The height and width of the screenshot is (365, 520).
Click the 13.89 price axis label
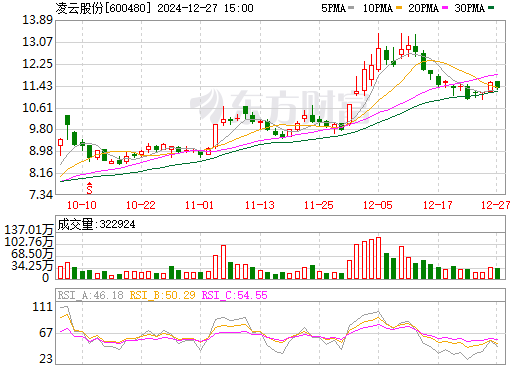point(38,20)
